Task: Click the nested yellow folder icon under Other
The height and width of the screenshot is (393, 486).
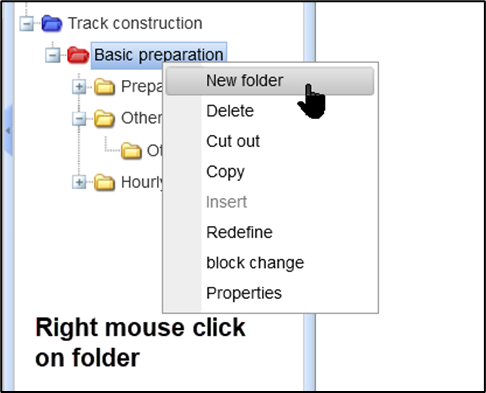Action: tap(131, 151)
